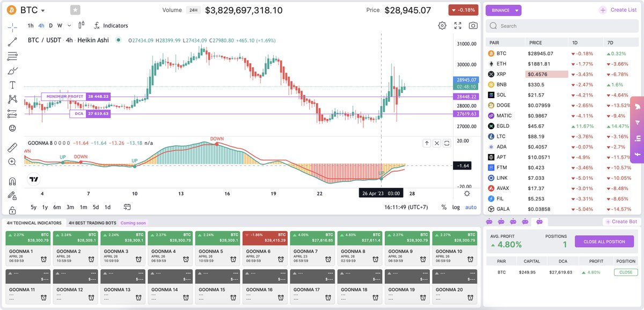The image size is (644, 310).
Task: Set the alarm on the GOONMA 1 card
Action: [45, 260]
